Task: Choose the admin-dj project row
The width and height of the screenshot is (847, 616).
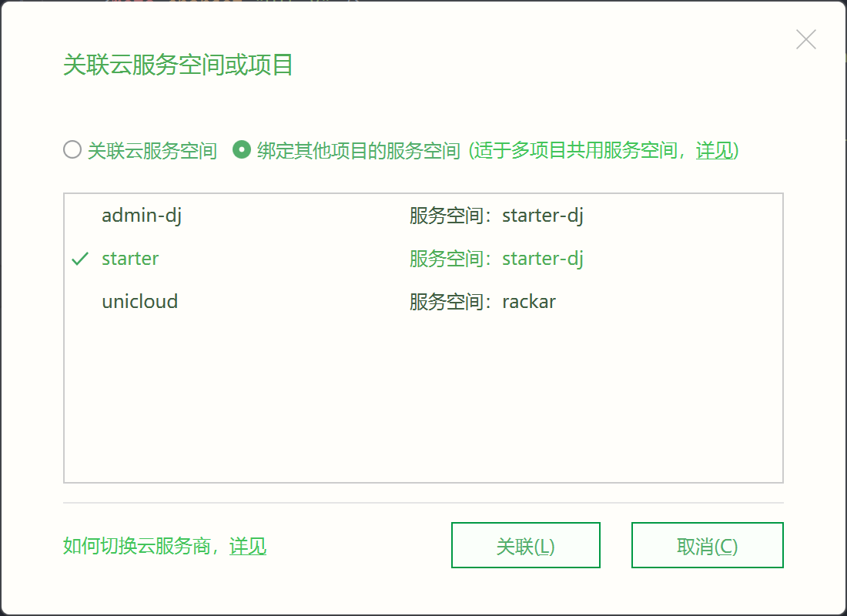Action: 423,216
